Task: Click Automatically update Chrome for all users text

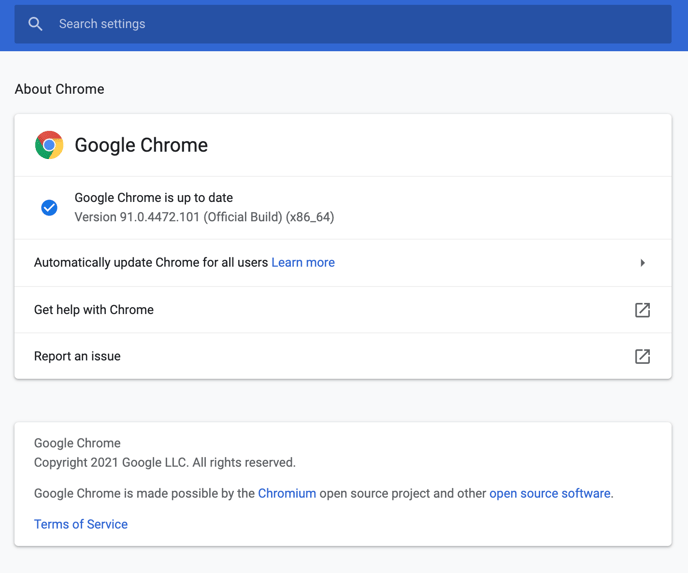Action: click(151, 262)
